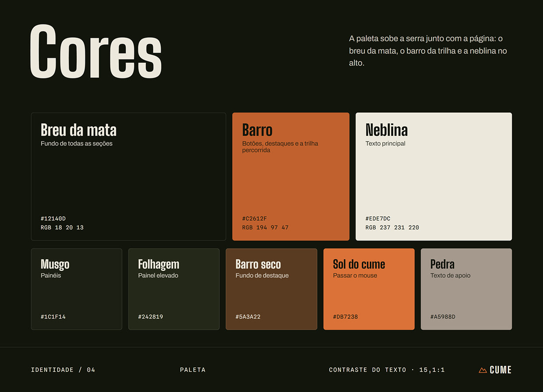Viewport: 543px width, 392px height.
Task: Select the Breu da mata color swatch
Action: tap(129, 177)
